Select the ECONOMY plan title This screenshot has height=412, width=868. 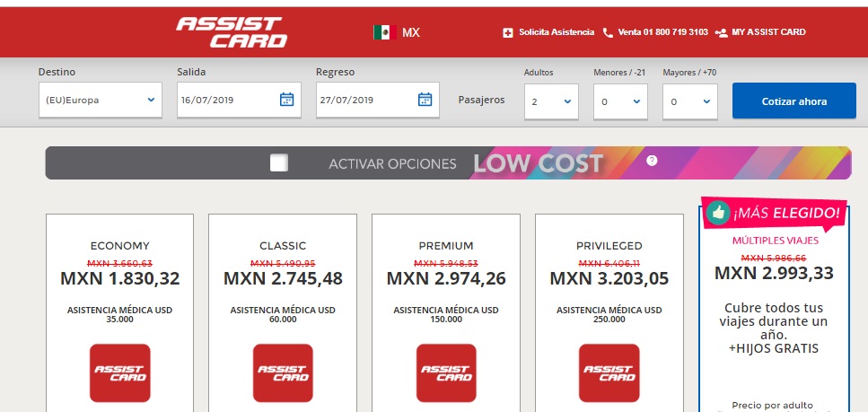(119, 246)
